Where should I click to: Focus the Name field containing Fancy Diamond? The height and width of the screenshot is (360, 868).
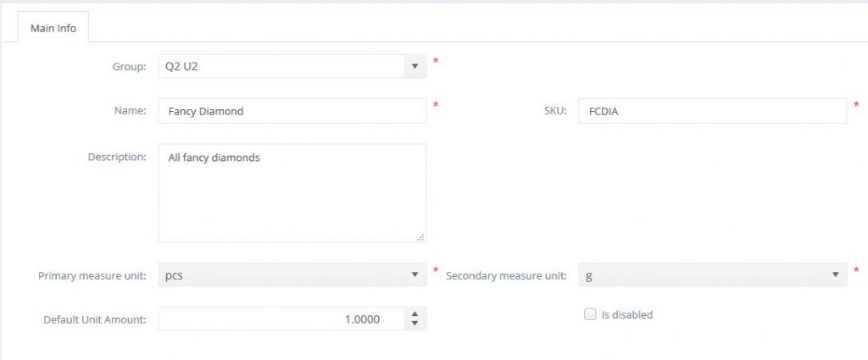click(x=292, y=111)
